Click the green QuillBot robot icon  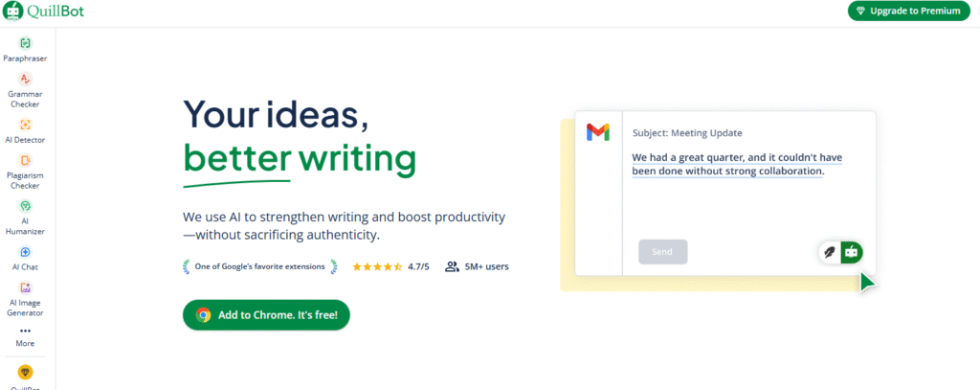(850, 252)
